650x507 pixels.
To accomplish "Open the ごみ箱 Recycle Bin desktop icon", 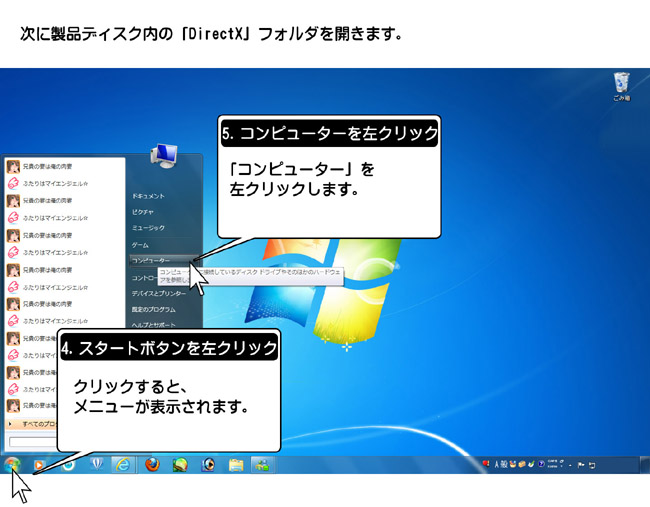I will coord(621,86).
